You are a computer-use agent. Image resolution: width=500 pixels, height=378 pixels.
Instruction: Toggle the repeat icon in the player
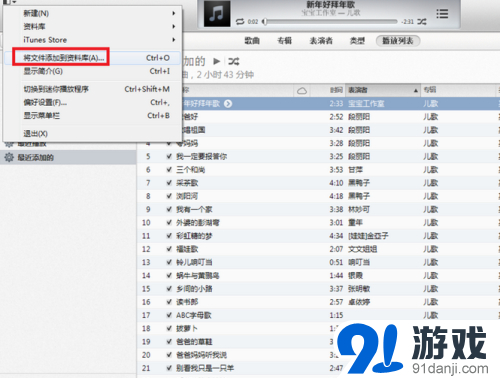point(240,22)
